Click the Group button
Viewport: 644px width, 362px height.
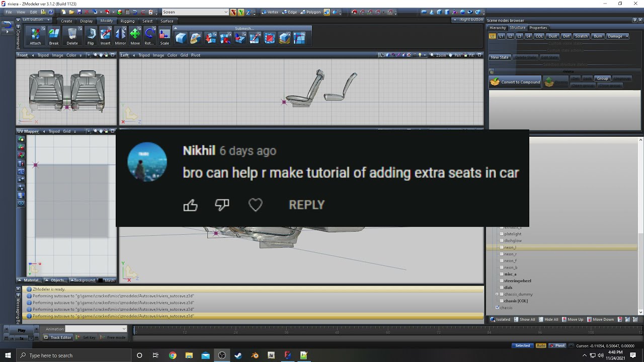[x=602, y=78]
